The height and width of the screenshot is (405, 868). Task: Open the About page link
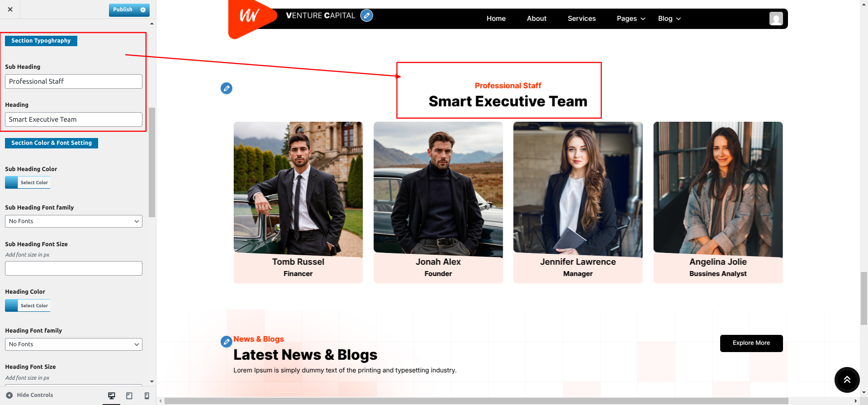536,19
